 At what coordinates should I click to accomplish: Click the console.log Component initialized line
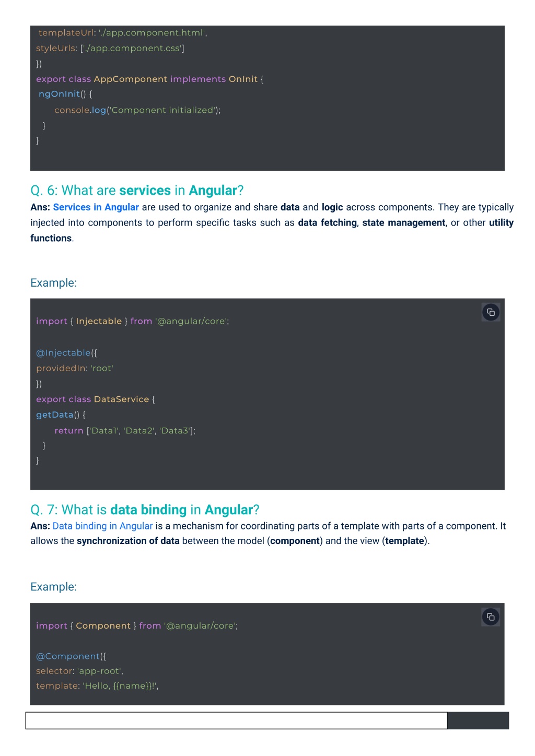(x=137, y=110)
